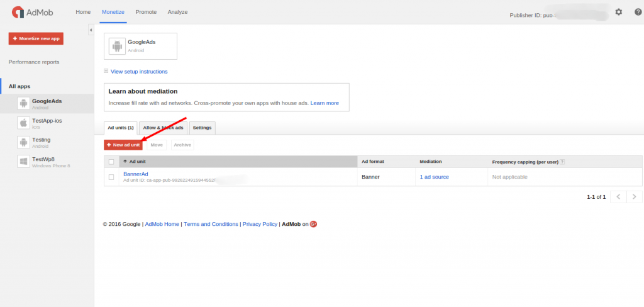Click the Google+ icon in footer
This screenshot has height=307, width=644.
[x=313, y=224]
